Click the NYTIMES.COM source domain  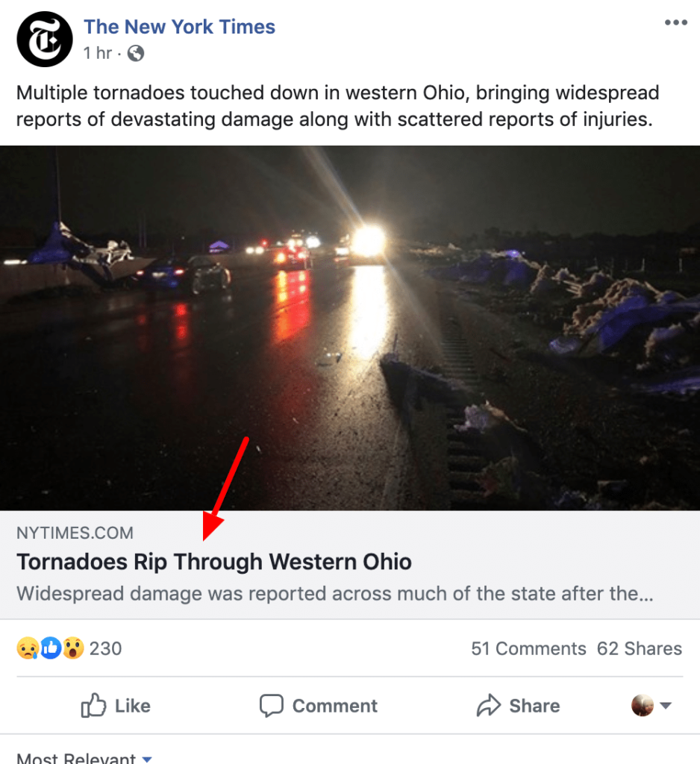pyautogui.click(x=75, y=533)
